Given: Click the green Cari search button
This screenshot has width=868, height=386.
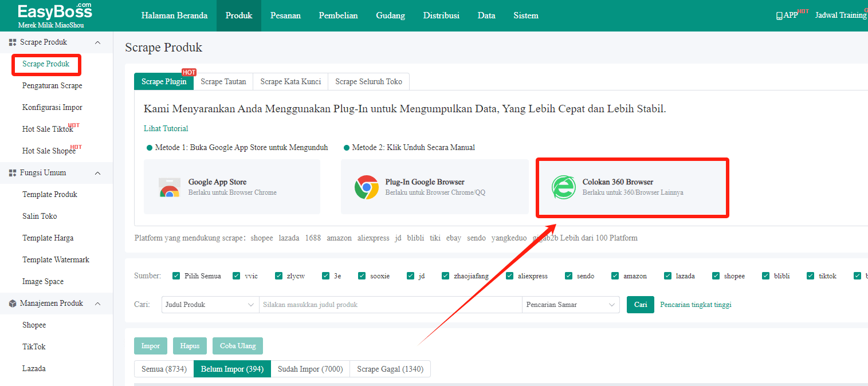Looking at the screenshot, I should pos(641,305).
